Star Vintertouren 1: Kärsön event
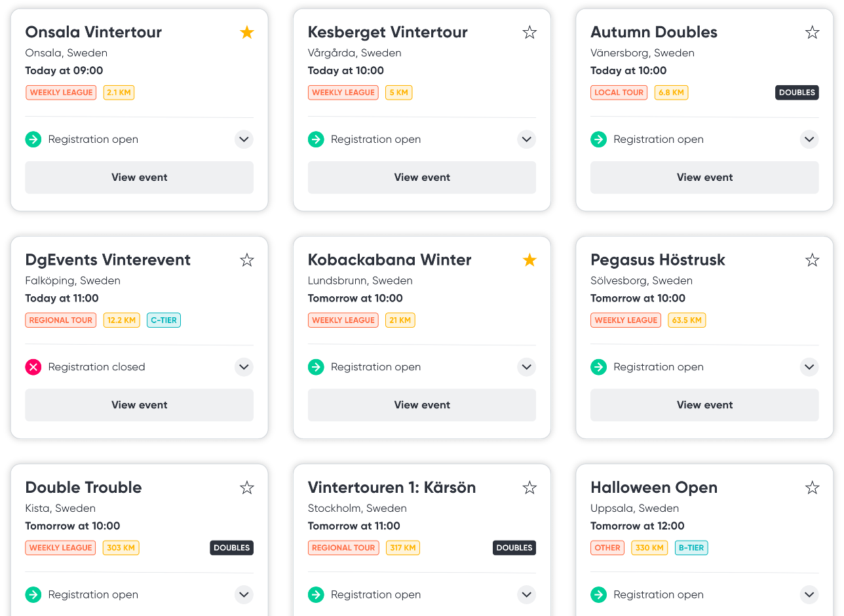This screenshot has height=616, width=844. coord(529,488)
